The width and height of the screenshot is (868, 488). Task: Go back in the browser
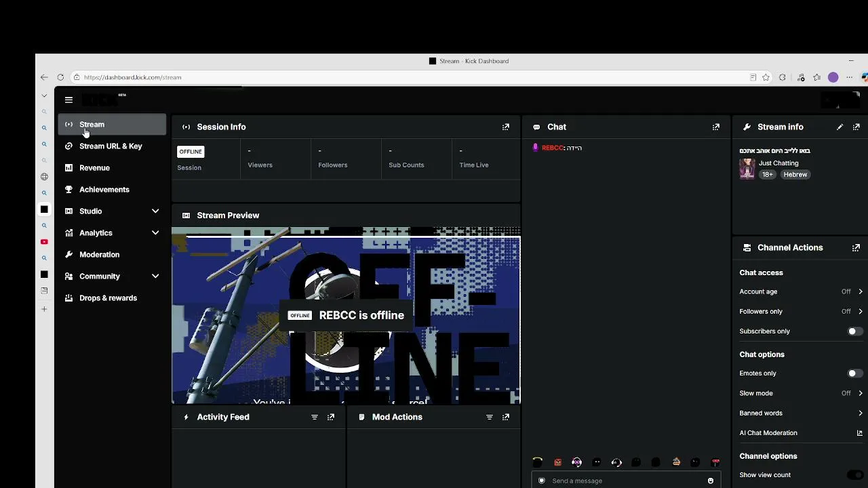[x=44, y=77]
